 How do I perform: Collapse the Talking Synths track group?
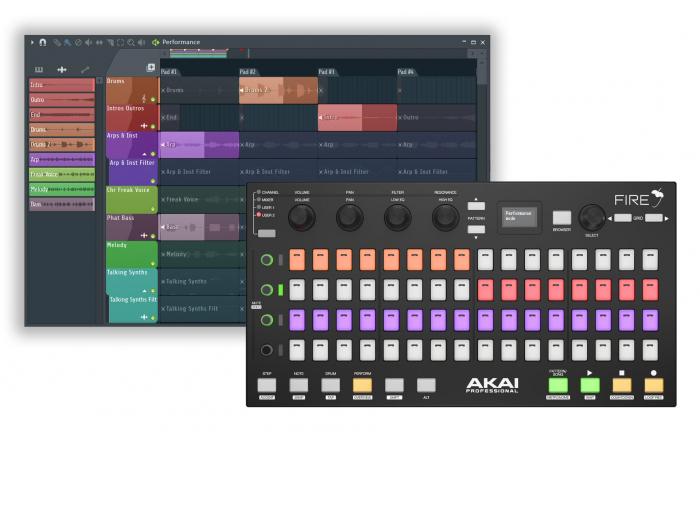pos(142,291)
